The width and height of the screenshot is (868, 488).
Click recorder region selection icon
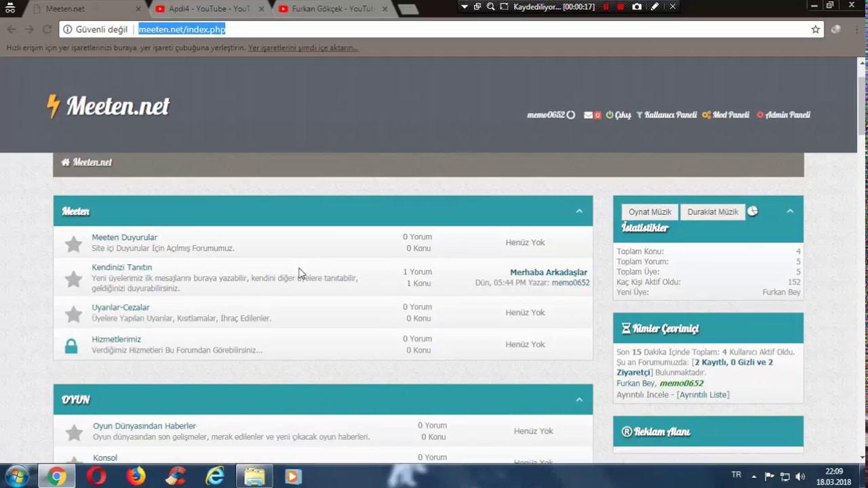click(504, 6)
